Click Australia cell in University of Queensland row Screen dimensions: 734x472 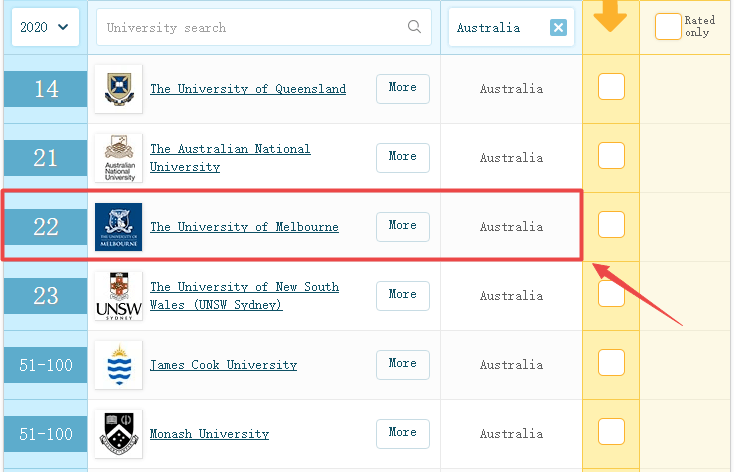tap(511, 89)
